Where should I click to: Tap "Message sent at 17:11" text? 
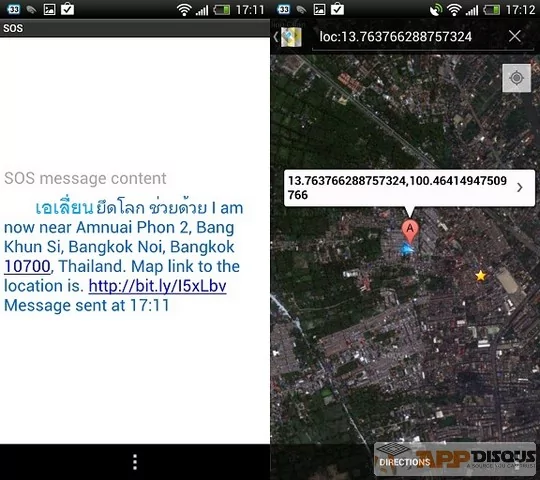tap(86, 305)
